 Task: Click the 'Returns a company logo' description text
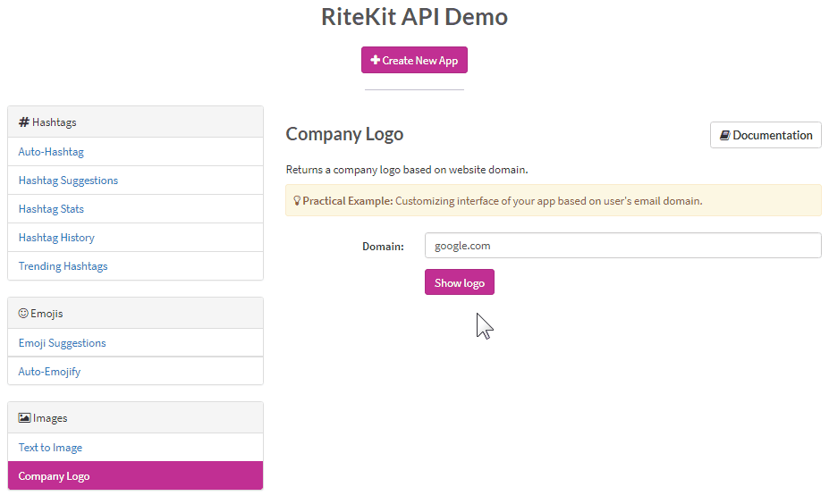[407, 170]
